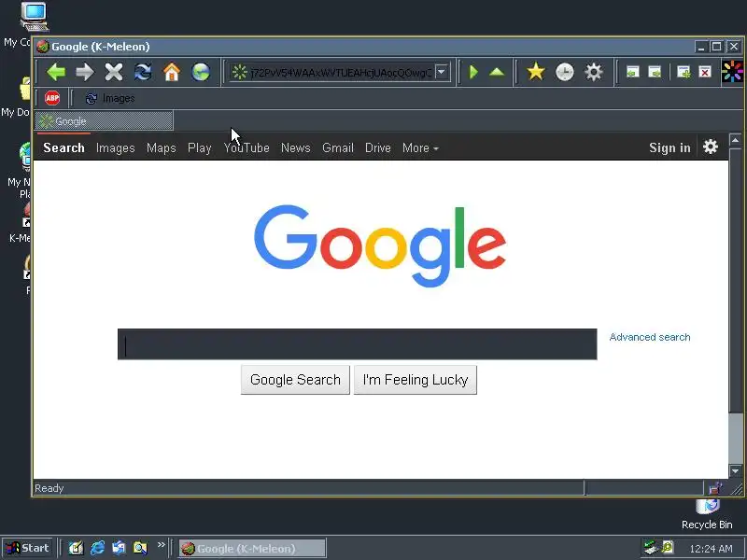Click the page scrollbar up arrow
Image resolution: width=747 pixels, height=560 pixels.
(x=736, y=140)
